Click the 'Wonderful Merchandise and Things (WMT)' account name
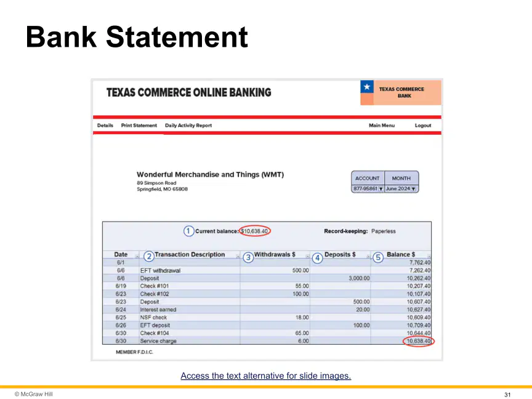This screenshot has width=532, height=399. 211,174
